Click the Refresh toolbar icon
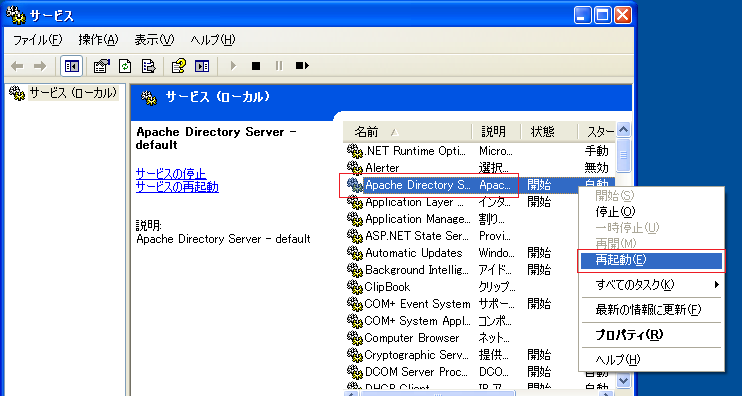Screen dimensions: 742x396 (125, 66)
